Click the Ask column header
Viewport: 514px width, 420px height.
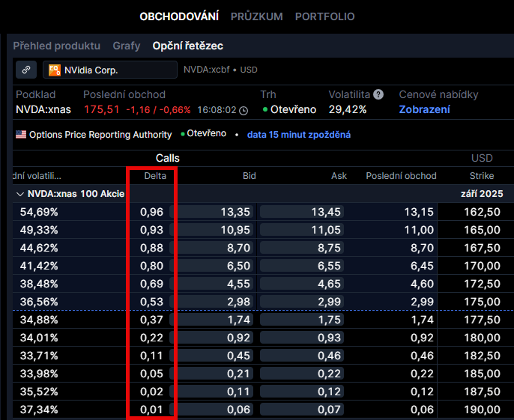339,176
